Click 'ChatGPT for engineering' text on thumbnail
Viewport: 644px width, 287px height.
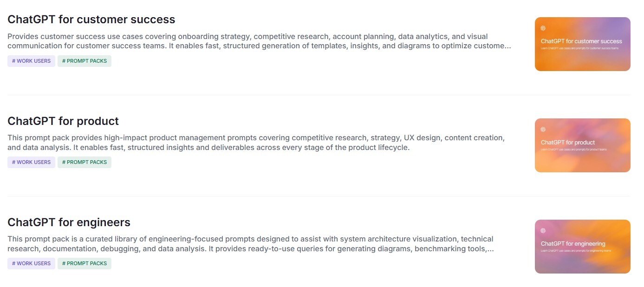pyautogui.click(x=573, y=244)
